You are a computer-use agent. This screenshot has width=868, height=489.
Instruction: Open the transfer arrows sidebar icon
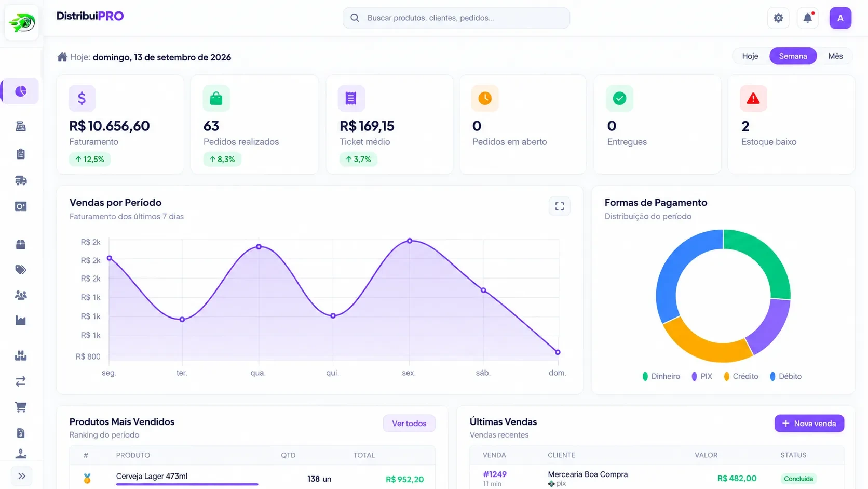21,381
